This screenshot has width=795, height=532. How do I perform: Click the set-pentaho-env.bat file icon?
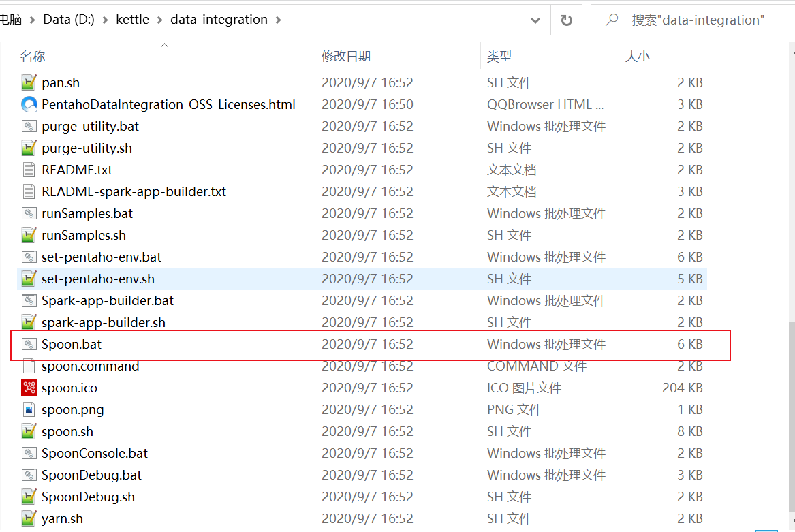click(29, 257)
